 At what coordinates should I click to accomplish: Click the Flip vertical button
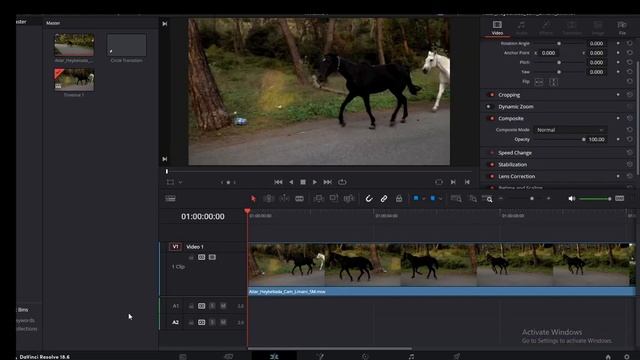(x=553, y=82)
